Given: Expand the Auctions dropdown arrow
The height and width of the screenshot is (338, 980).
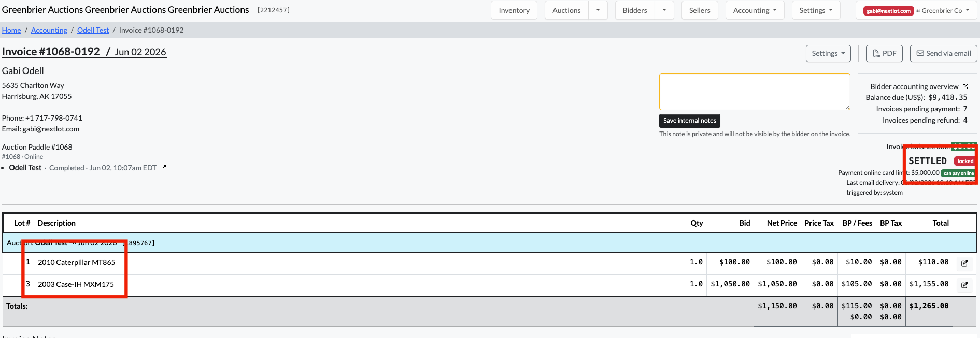Looking at the screenshot, I should (x=598, y=10).
